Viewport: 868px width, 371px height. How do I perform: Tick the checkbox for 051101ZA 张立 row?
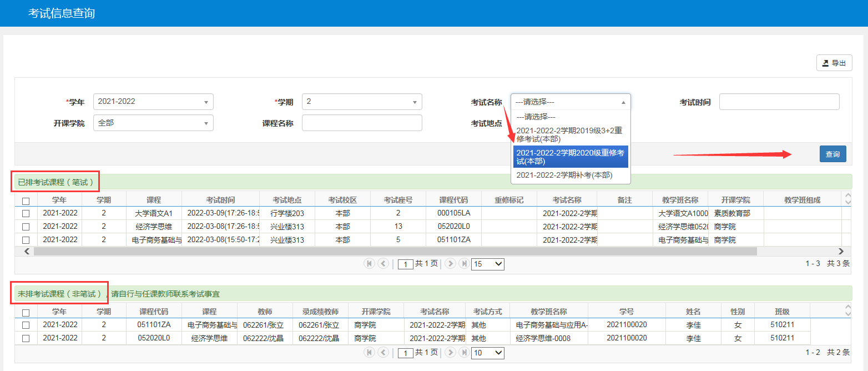coord(26,324)
